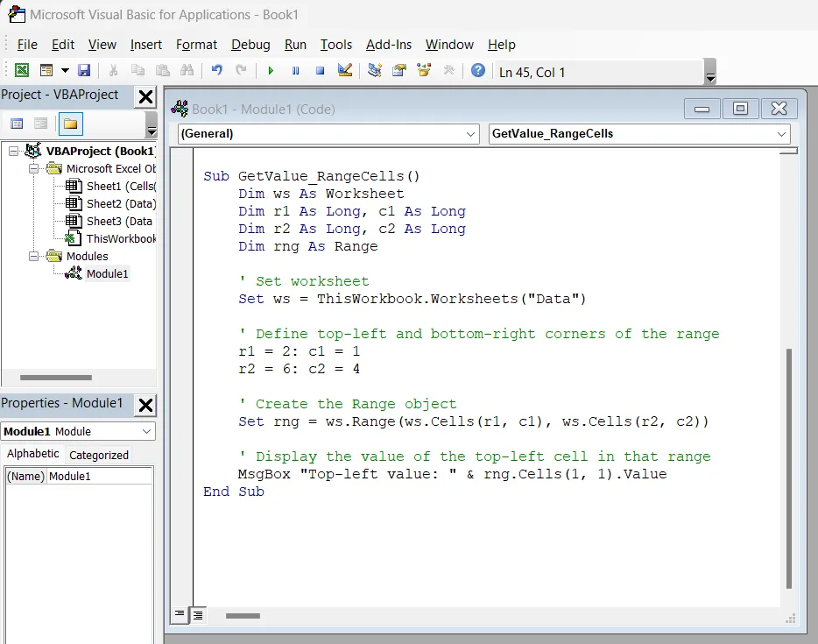Open the Insert menu

(x=146, y=45)
